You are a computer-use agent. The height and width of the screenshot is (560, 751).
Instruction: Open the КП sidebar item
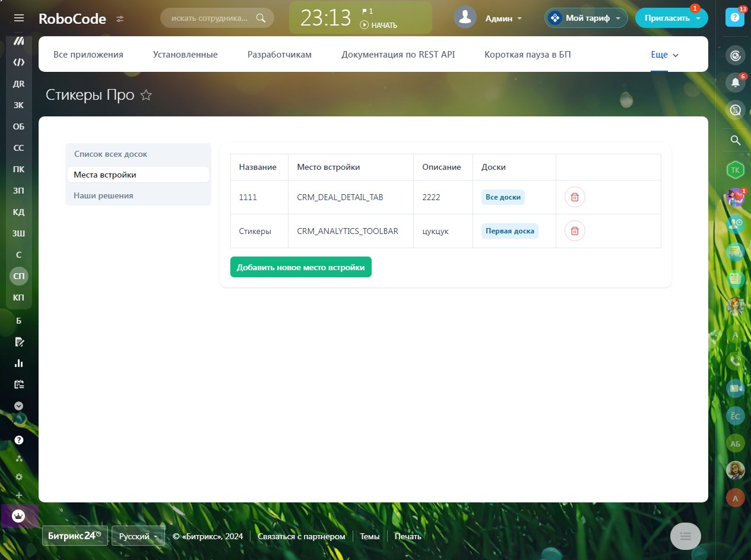19,298
